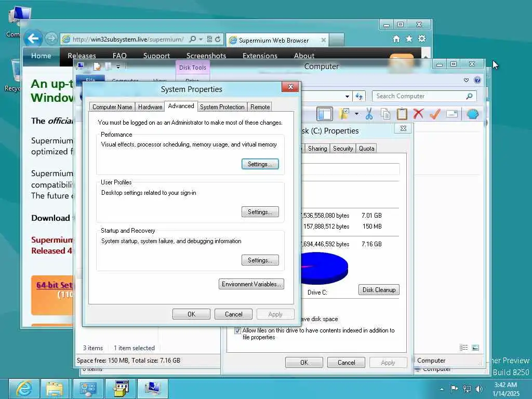Open the Releases menu on the Supermium site
The image size is (532, 399).
point(82,56)
